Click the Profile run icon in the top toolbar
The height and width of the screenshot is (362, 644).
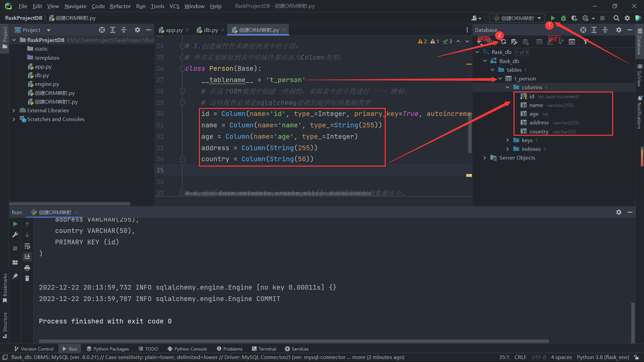[x=586, y=18]
